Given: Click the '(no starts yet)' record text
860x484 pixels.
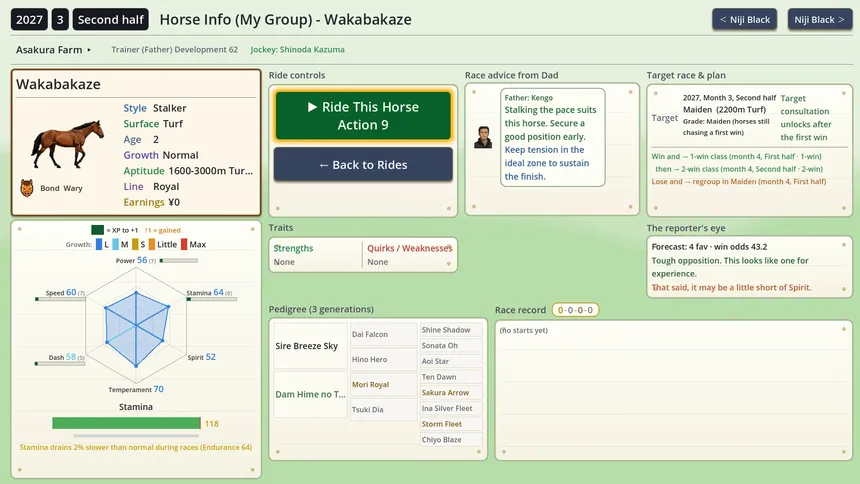Looking at the screenshot, I should [524, 330].
